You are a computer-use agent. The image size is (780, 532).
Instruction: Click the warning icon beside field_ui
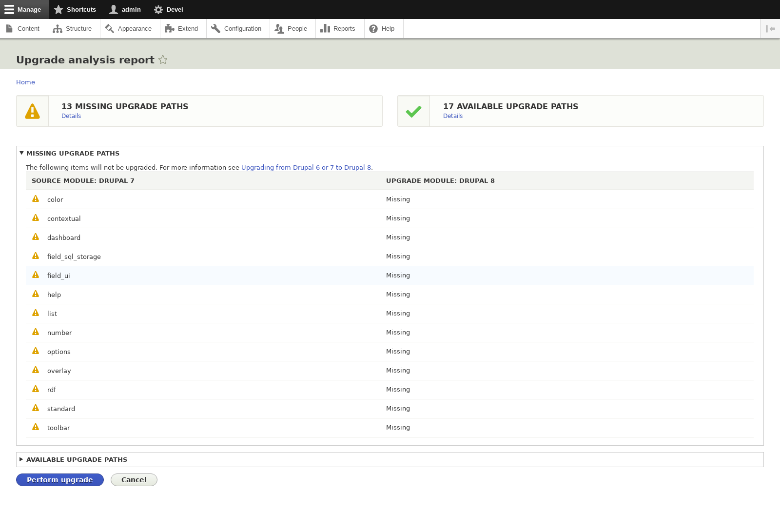tap(36, 275)
